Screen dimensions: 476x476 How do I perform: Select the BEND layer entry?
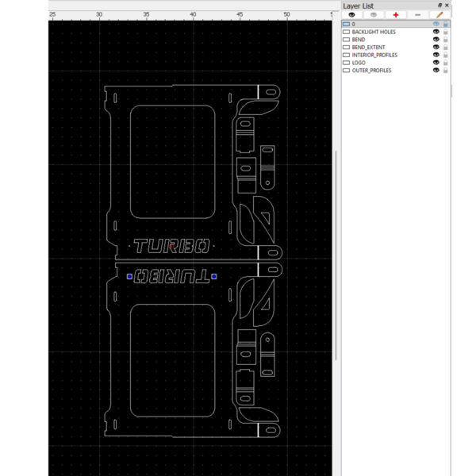(359, 40)
